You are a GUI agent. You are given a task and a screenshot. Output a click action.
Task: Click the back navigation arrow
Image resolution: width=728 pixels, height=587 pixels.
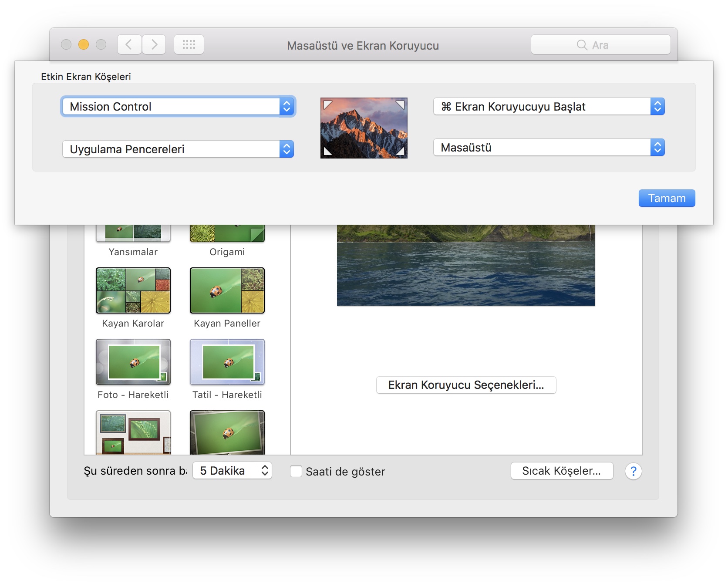(x=129, y=44)
